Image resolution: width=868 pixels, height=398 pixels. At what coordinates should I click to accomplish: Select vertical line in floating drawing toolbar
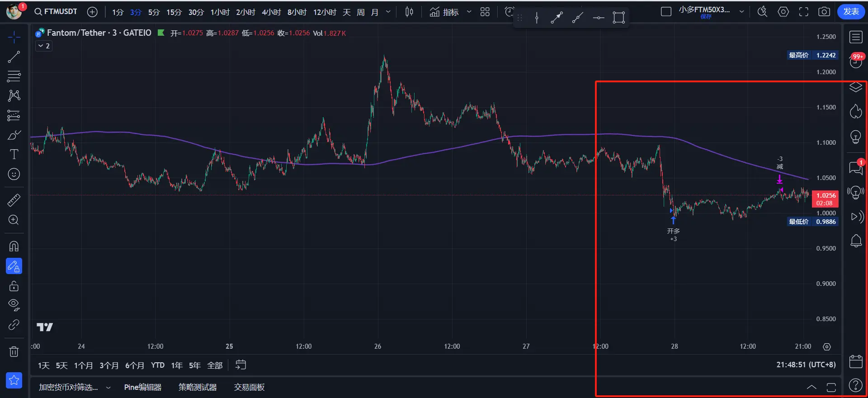tap(537, 18)
